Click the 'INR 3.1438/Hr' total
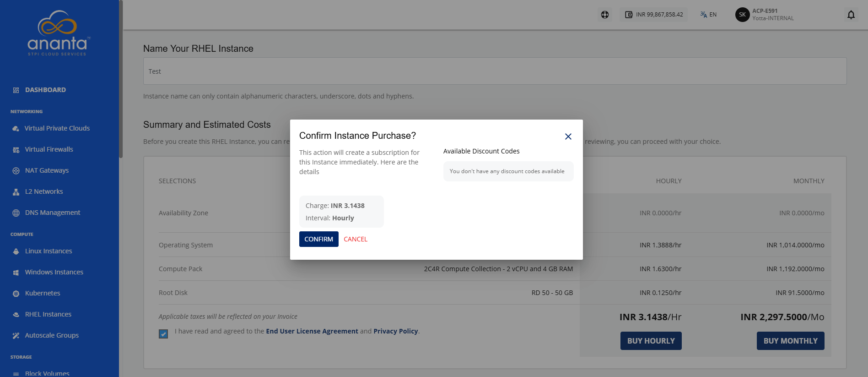868x377 pixels. tap(651, 317)
